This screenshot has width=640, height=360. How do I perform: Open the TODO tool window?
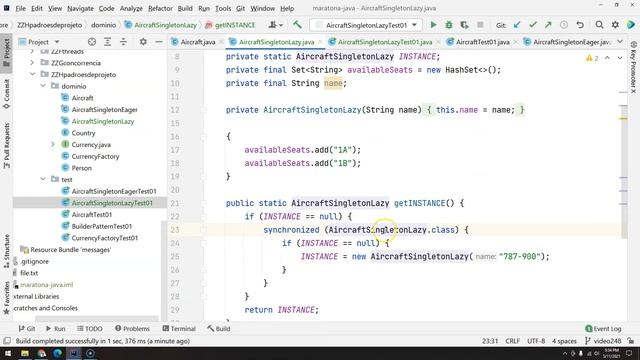pyautogui.click(x=90, y=328)
